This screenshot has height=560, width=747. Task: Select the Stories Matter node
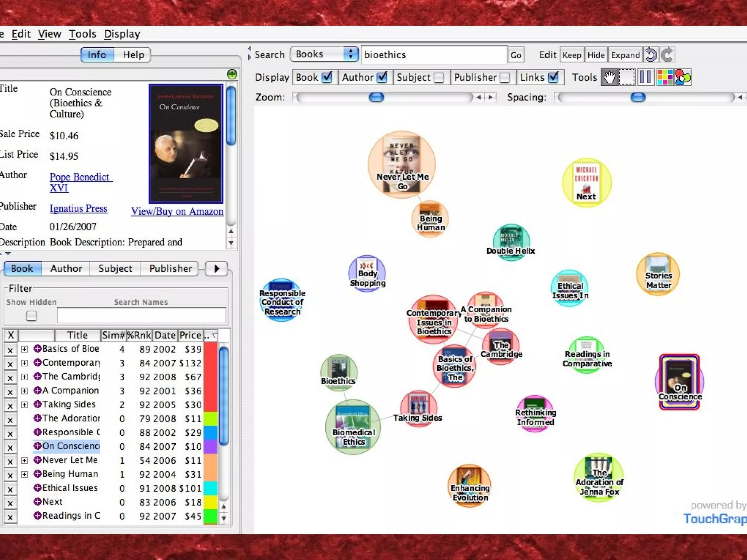[x=658, y=274]
